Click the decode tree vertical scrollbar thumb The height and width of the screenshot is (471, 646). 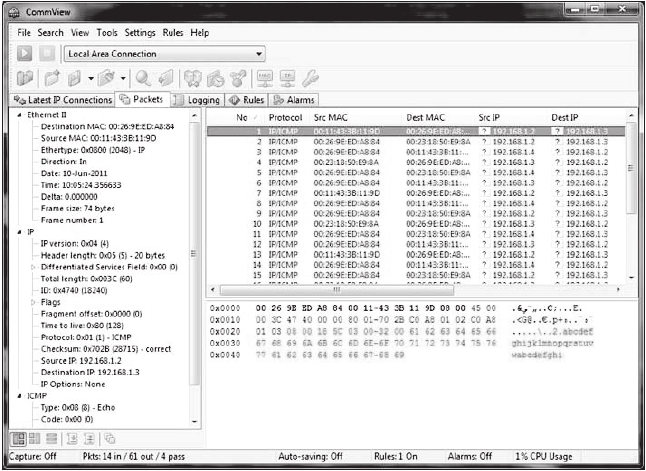[x=194, y=253]
